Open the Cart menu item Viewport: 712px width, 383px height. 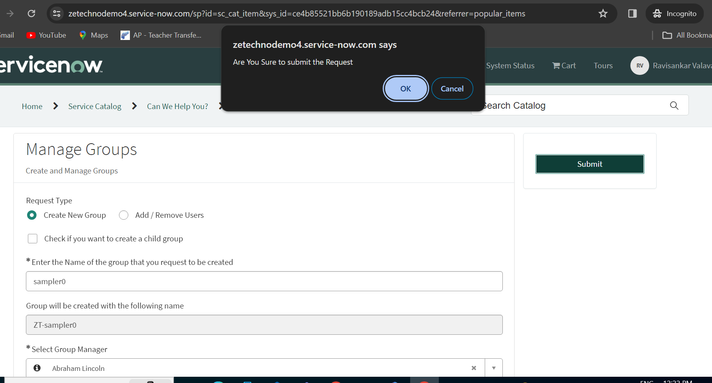click(x=564, y=65)
